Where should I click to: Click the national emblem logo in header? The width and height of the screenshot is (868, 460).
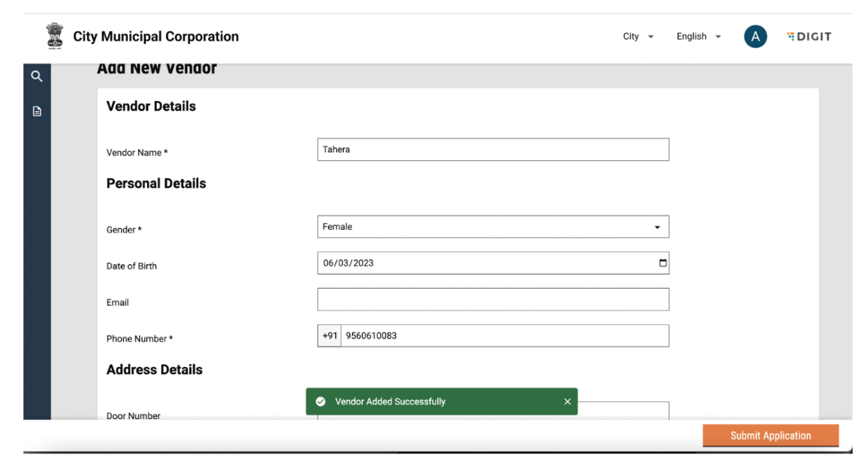tap(55, 36)
